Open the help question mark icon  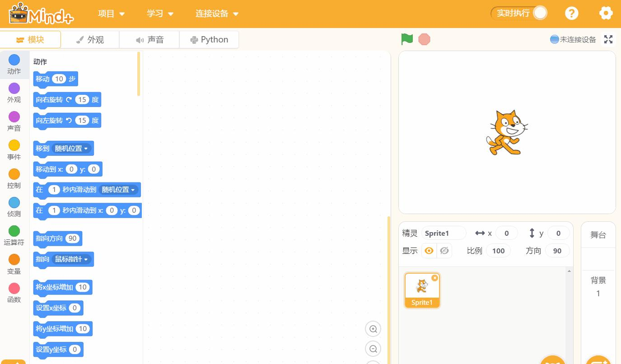pos(571,13)
